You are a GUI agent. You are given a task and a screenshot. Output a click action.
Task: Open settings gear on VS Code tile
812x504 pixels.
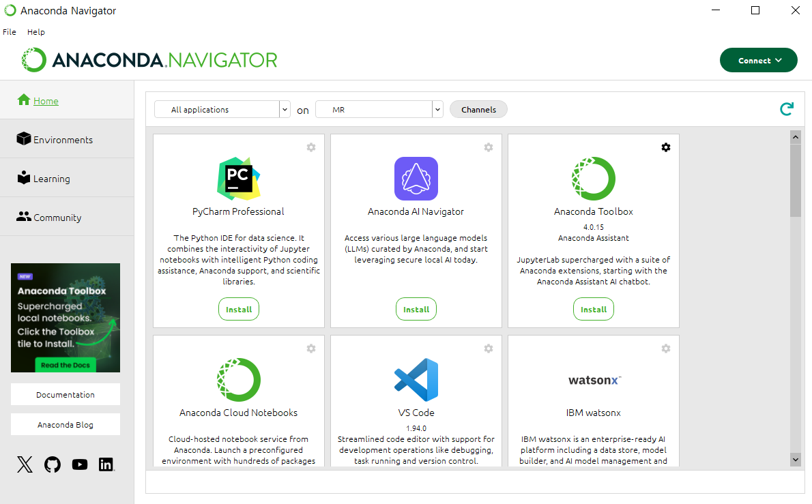489,349
